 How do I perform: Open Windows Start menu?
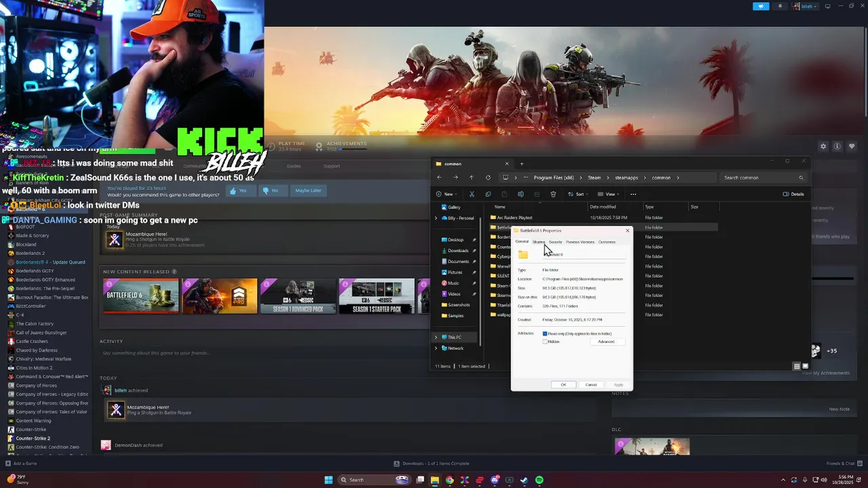(x=328, y=480)
